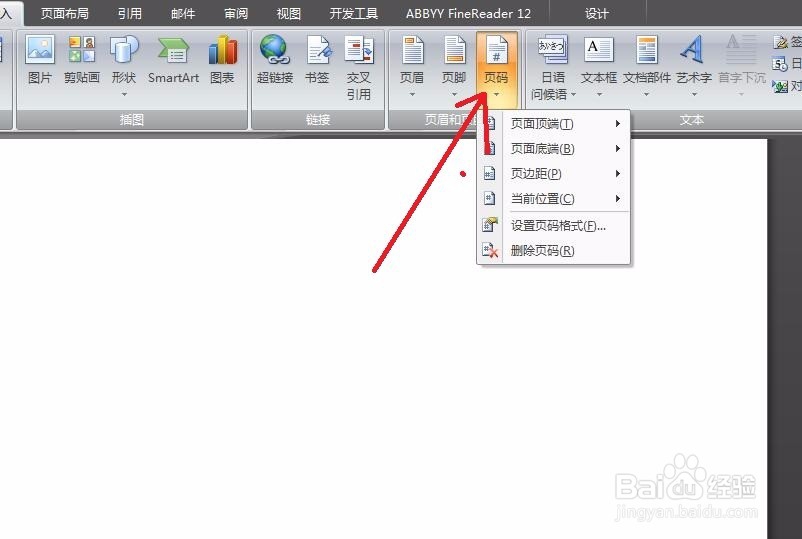Expand the 日语问候语 dropdown arrow
Image resolution: width=802 pixels, height=539 pixels.
click(573, 95)
